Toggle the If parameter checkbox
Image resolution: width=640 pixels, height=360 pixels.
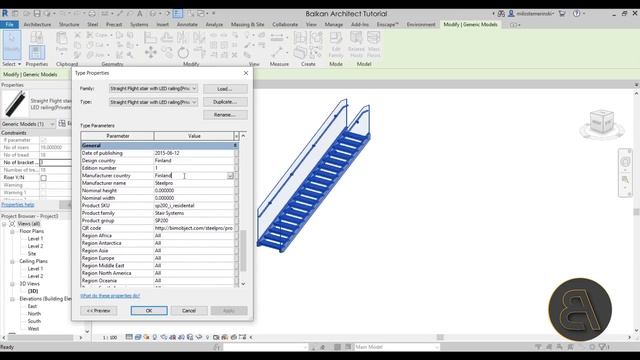point(43,140)
